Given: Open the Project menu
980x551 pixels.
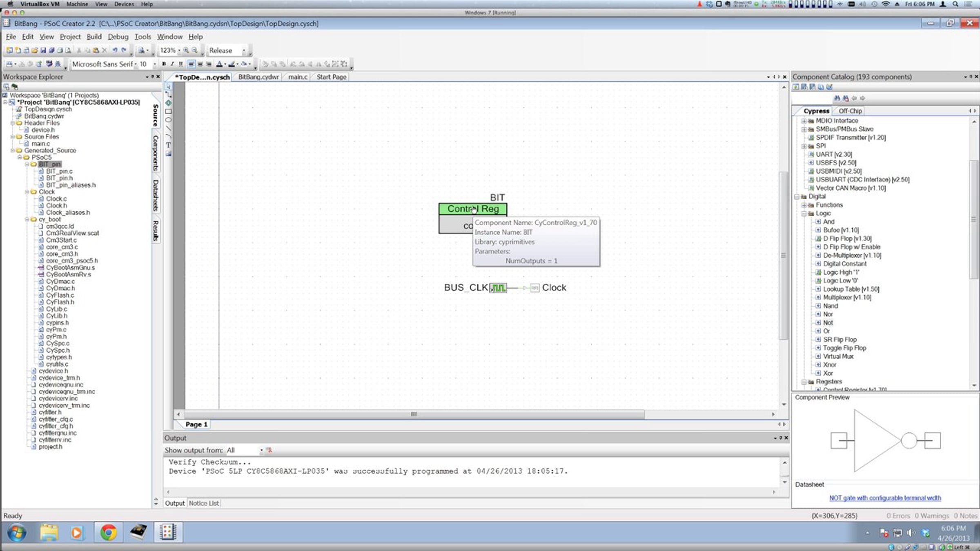Looking at the screenshot, I should pyautogui.click(x=70, y=37).
